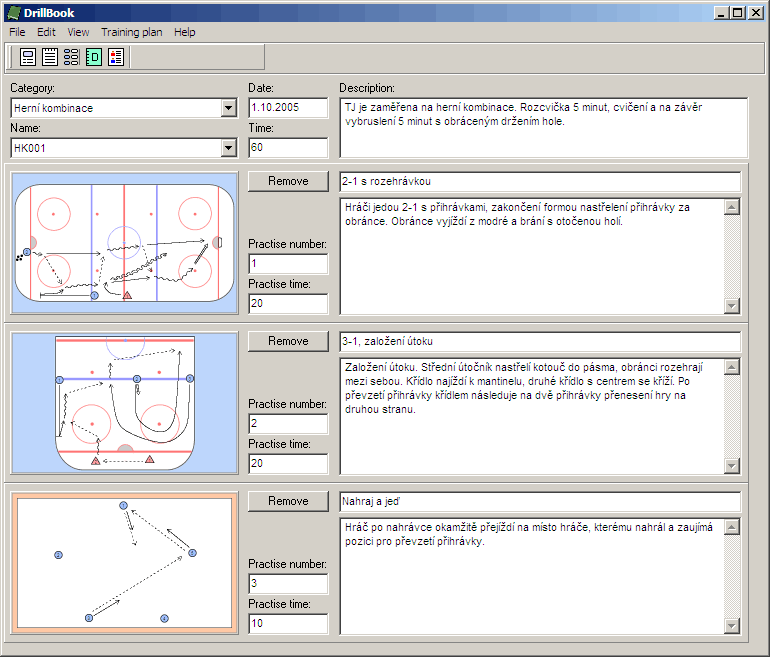The image size is (770, 657).
Task: Select the half-rink diagram of second drill
Action: click(124, 403)
